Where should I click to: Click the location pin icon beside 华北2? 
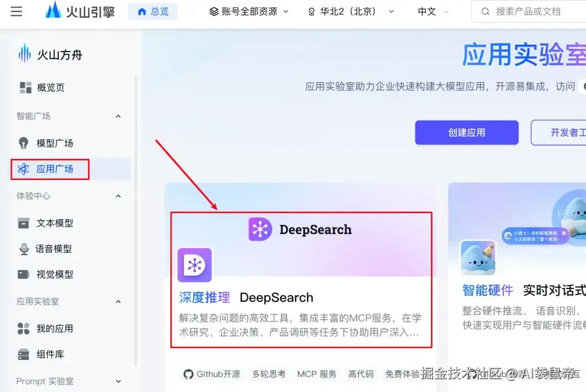(x=311, y=12)
